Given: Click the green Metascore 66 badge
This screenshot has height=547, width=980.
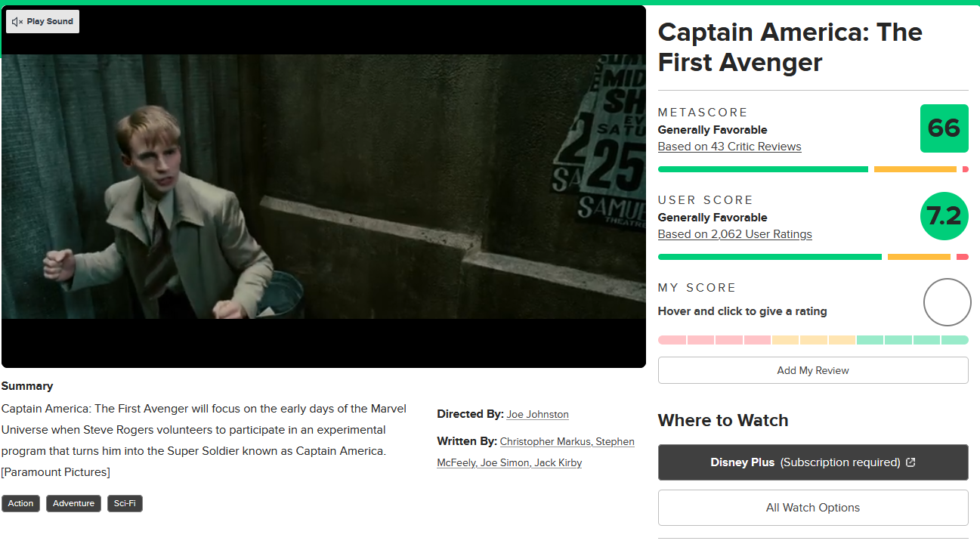Looking at the screenshot, I should (x=944, y=128).
